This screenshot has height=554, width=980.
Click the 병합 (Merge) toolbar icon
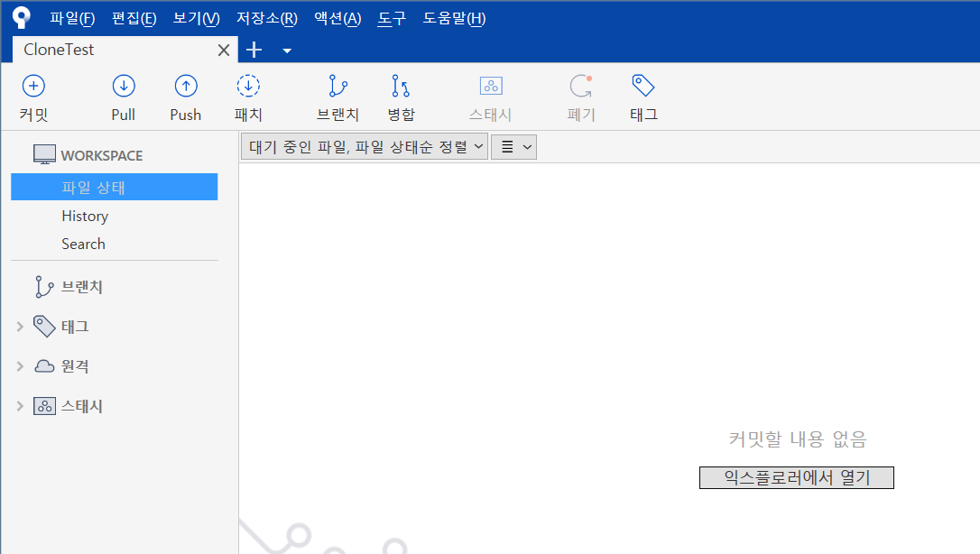click(401, 87)
